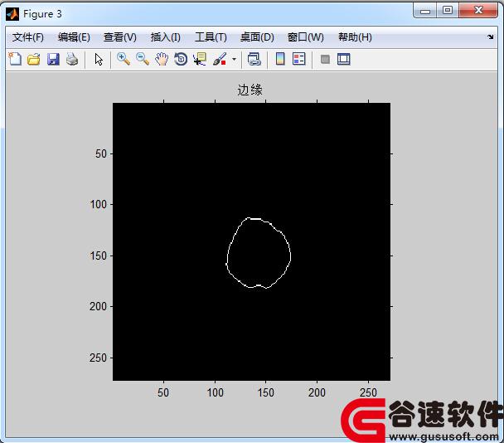
Task: Open the 查看(V) menu
Action: [x=120, y=37]
